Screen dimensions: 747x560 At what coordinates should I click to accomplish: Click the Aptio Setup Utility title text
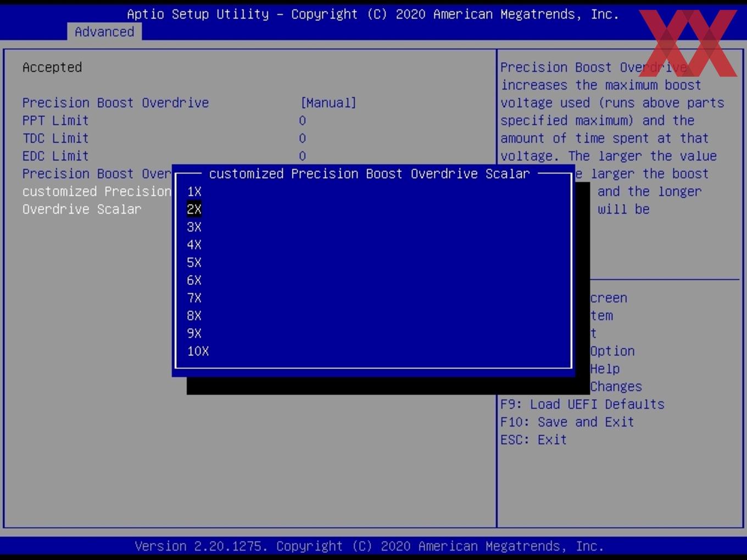(x=373, y=14)
